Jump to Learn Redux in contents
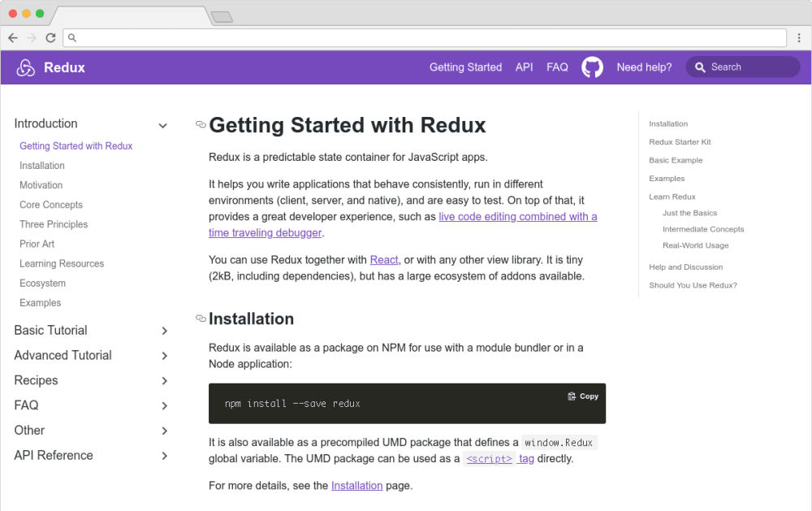This screenshot has width=812, height=511. (672, 197)
